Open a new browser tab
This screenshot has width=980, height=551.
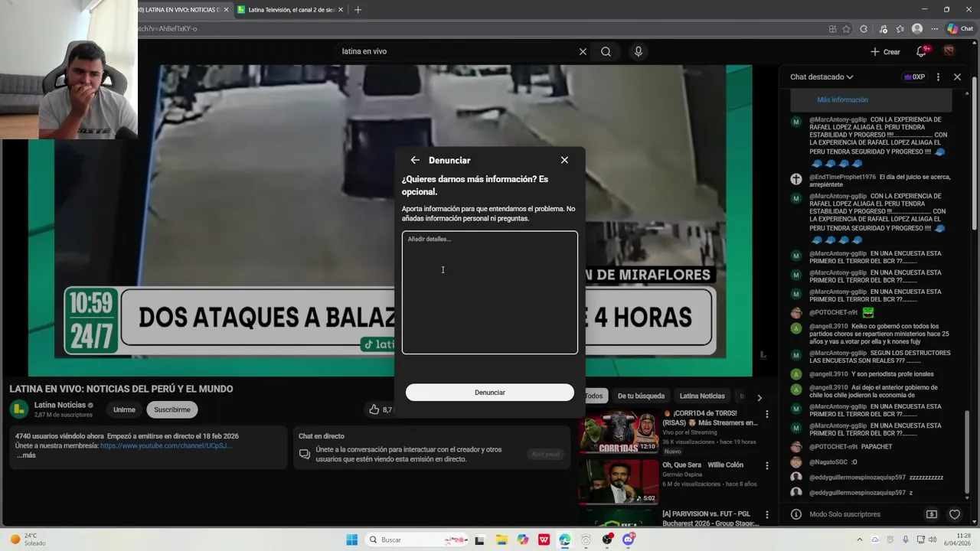358,10
